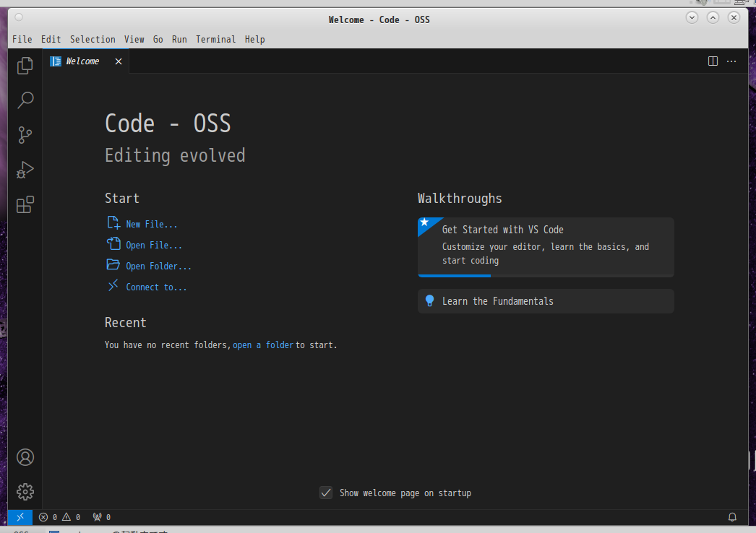
Task: Open the Go menu
Action: click(158, 40)
